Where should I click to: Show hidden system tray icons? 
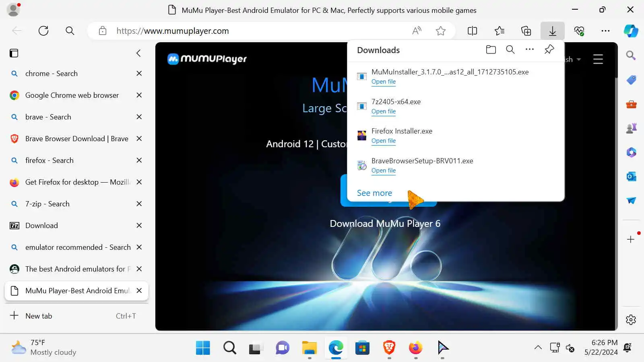coord(538,348)
